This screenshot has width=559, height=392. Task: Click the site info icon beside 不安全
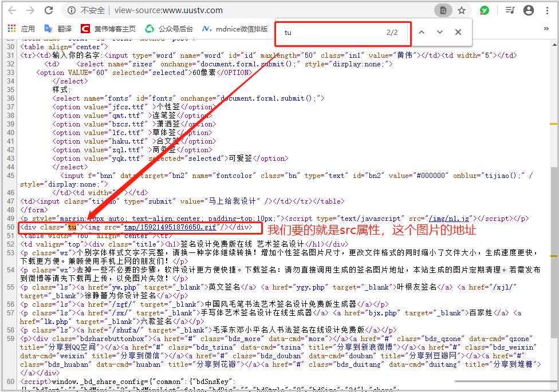pyautogui.click(x=72, y=10)
